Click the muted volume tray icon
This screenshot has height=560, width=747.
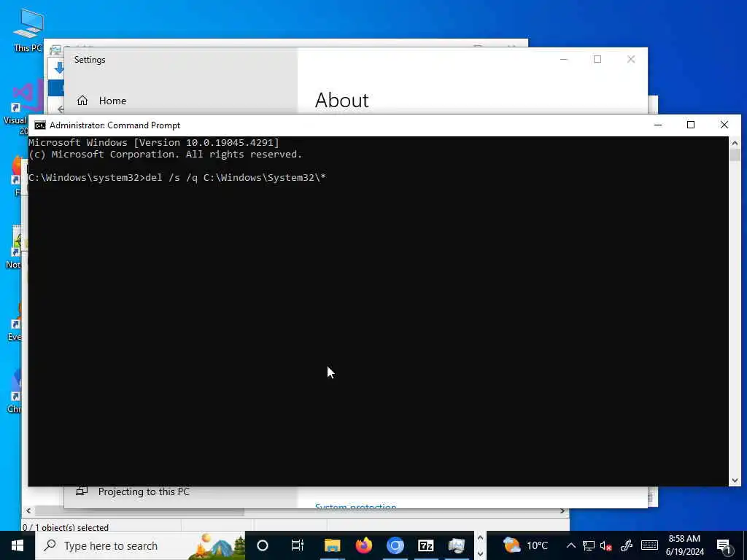click(x=606, y=545)
